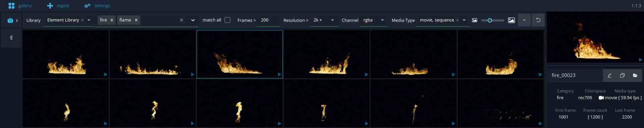Open the Library dropdown arrow
Screen dimensions: 644x128
pyautogui.click(x=89, y=20)
